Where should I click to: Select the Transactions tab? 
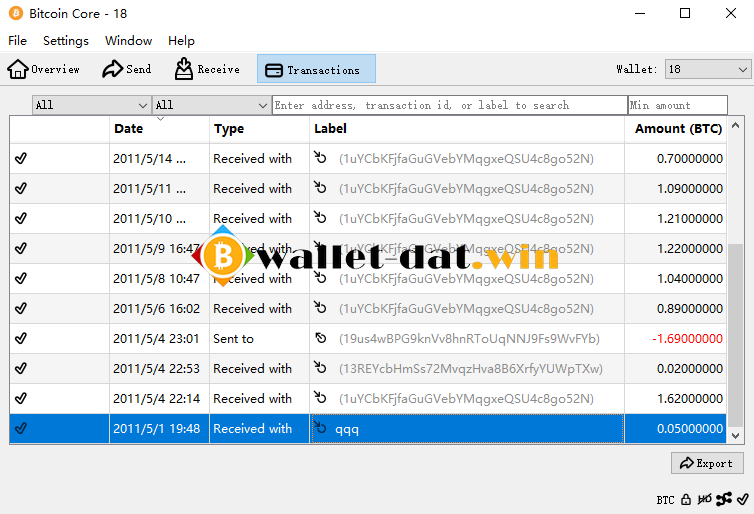point(316,69)
